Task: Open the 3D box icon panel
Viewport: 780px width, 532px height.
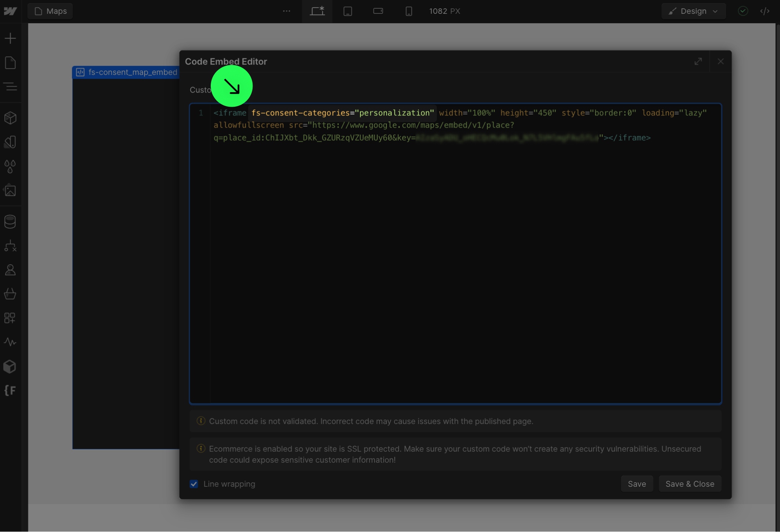Action: coord(10,367)
